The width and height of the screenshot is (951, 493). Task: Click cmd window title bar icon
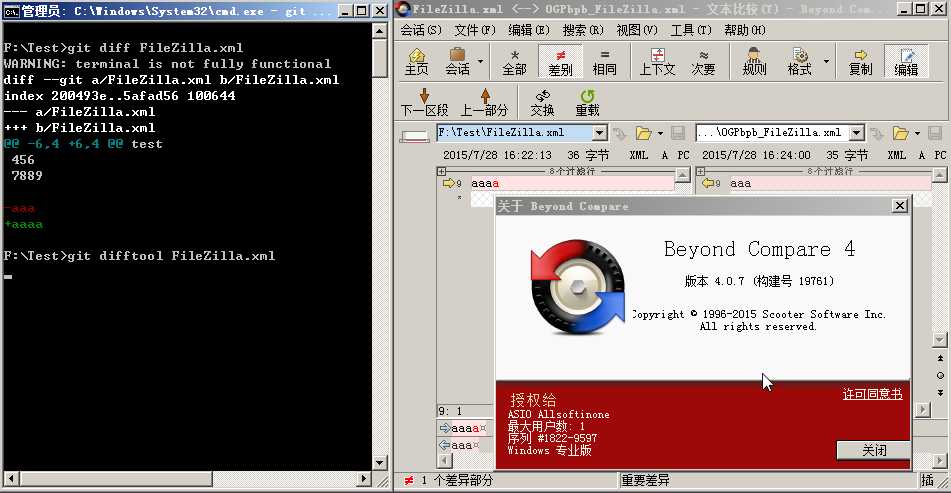pos(12,10)
